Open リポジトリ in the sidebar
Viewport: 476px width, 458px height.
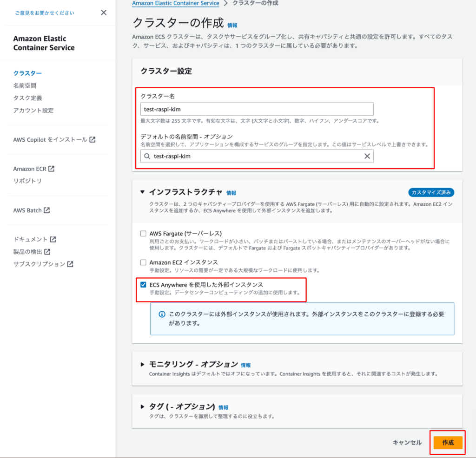tap(27, 181)
